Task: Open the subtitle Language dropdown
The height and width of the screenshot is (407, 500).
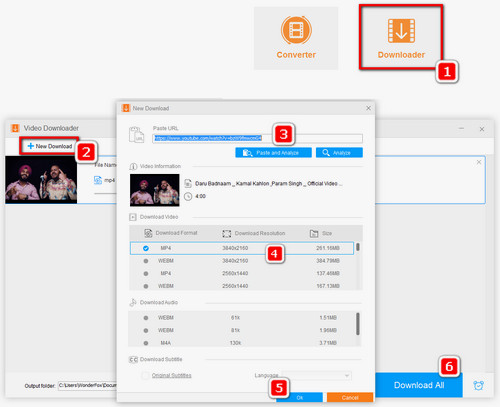Action: pyautogui.click(x=317, y=376)
